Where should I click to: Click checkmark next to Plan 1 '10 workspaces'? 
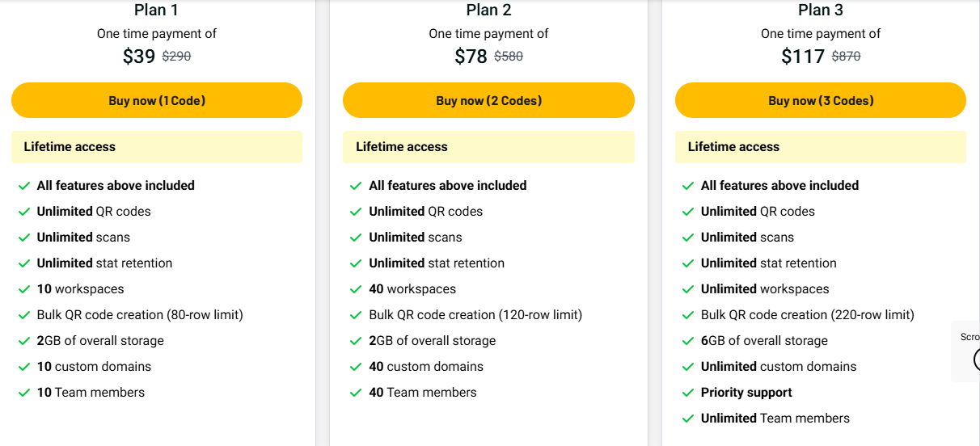pos(24,289)
